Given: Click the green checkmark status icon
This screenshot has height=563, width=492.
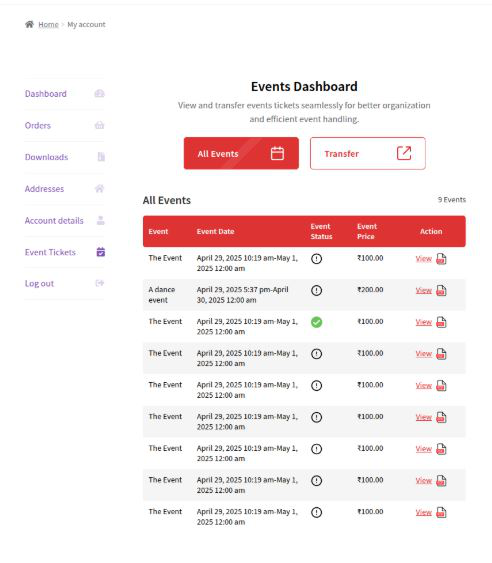Looking at the screenshot, I should pos(316,322).
